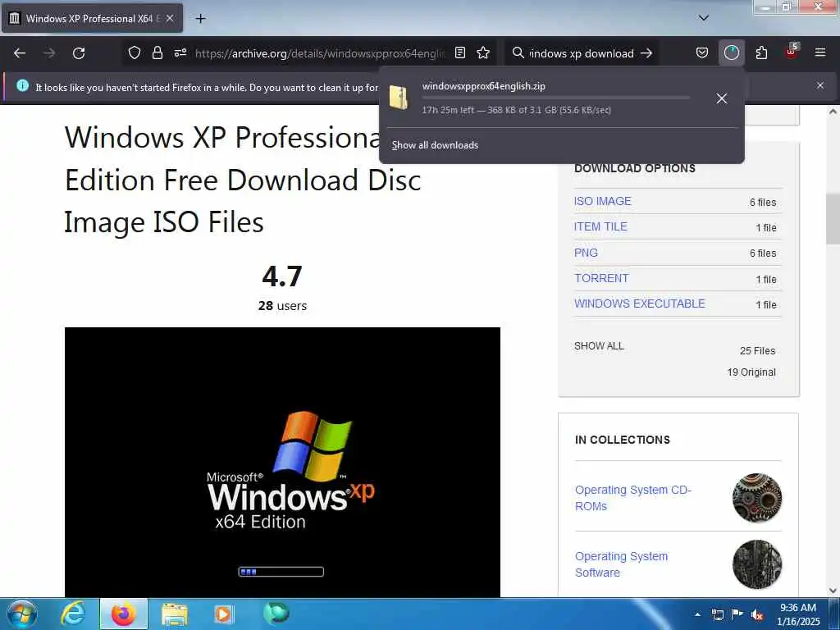Open the Pocket save icon
Viewport: 840px width, 630px height.
click(702, 52)
